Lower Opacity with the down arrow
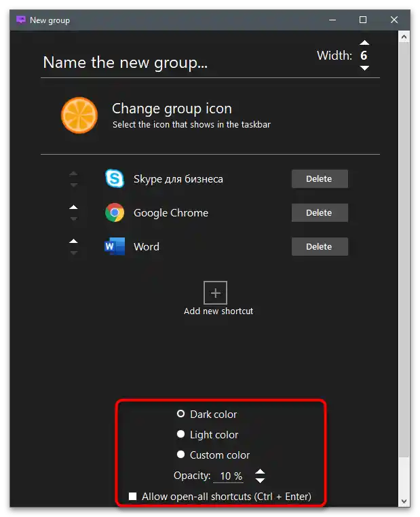 pos(260,480)
